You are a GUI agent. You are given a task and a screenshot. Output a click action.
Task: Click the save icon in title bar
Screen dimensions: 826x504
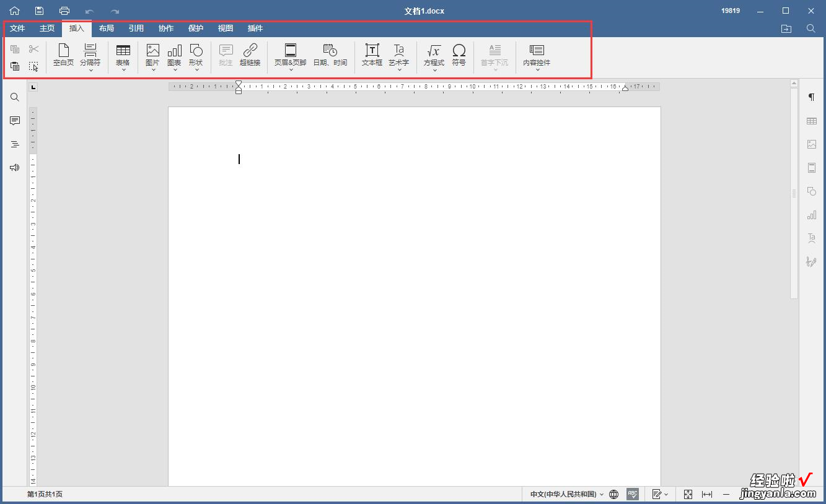pyautogui.click(x=39, y=11)
